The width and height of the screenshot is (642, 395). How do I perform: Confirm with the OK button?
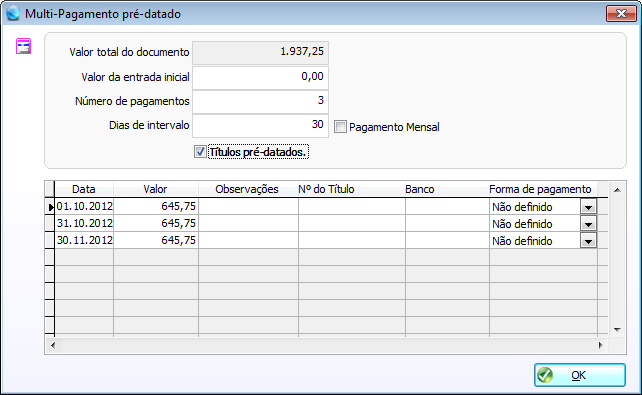[580, 375]
